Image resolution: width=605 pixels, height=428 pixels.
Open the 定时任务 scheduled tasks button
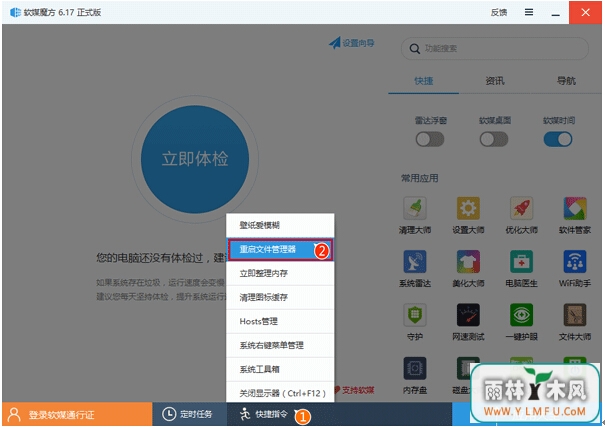click(x=189, y=414)
